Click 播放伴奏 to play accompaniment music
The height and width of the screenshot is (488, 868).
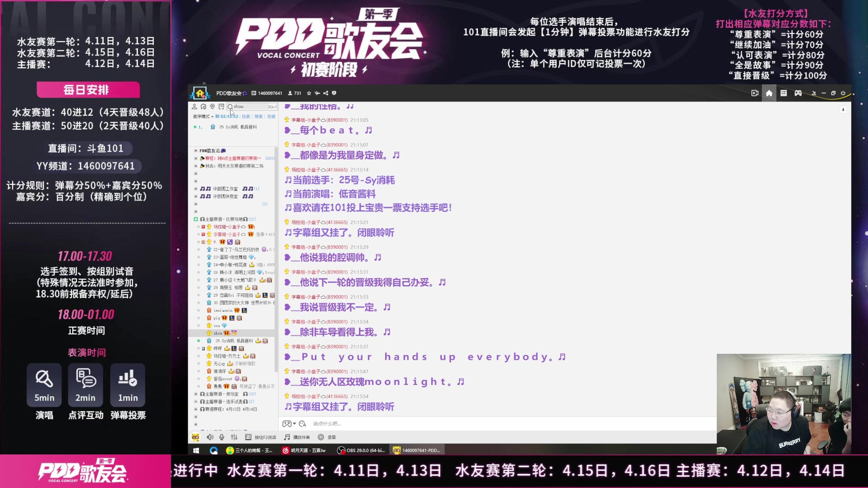[300, 437]
